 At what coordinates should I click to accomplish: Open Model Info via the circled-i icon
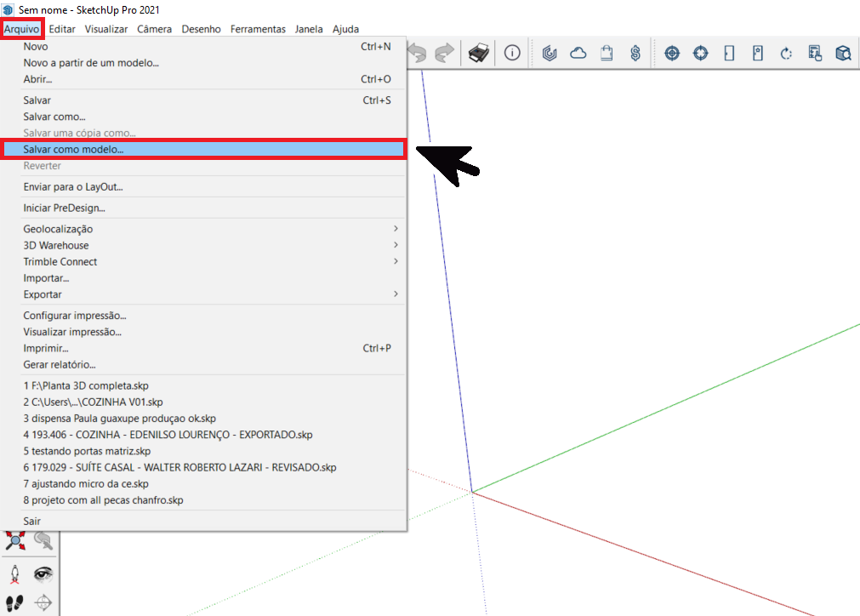click(x=512, y=53)
